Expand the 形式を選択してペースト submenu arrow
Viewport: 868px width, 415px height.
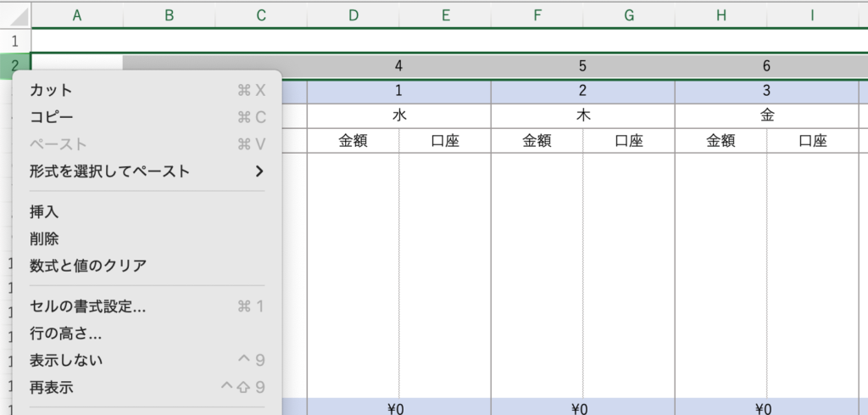(259, 171)
